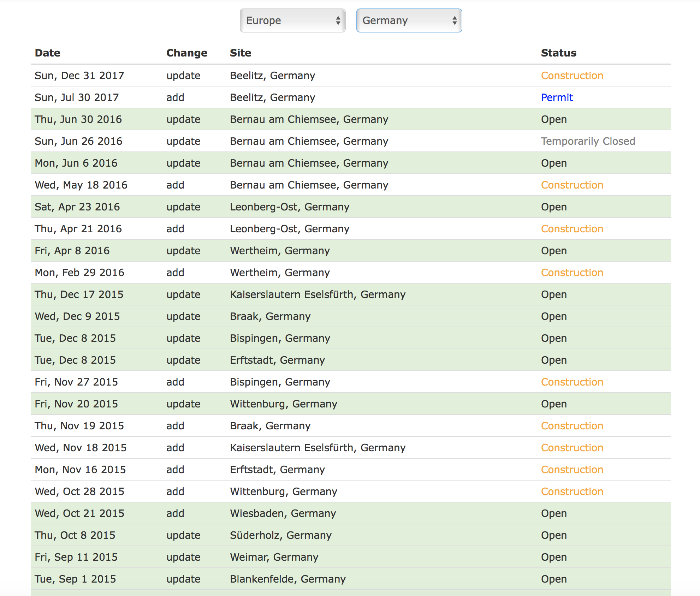Click Construction status on Nov 18 2015 row
This screenshot has width=700, height=596.
pos(572,448)
